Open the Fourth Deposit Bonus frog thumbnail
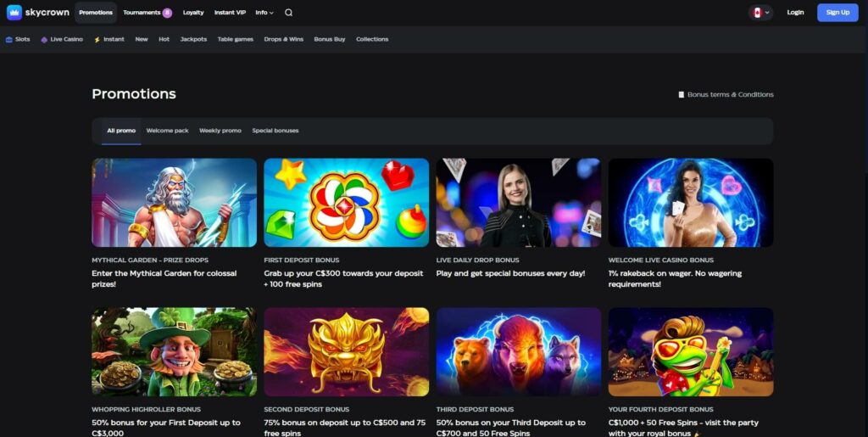Image resolution: width=868 pixels, height=437 pixels. click(691, 351)
